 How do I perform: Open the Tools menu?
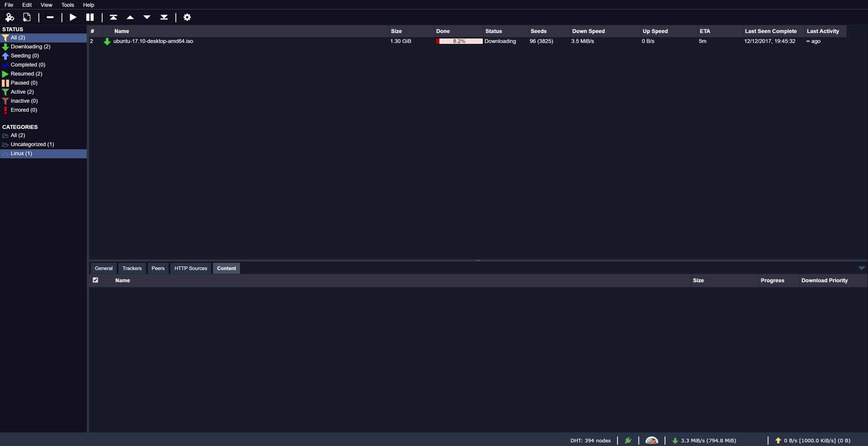tap(67, 5)
